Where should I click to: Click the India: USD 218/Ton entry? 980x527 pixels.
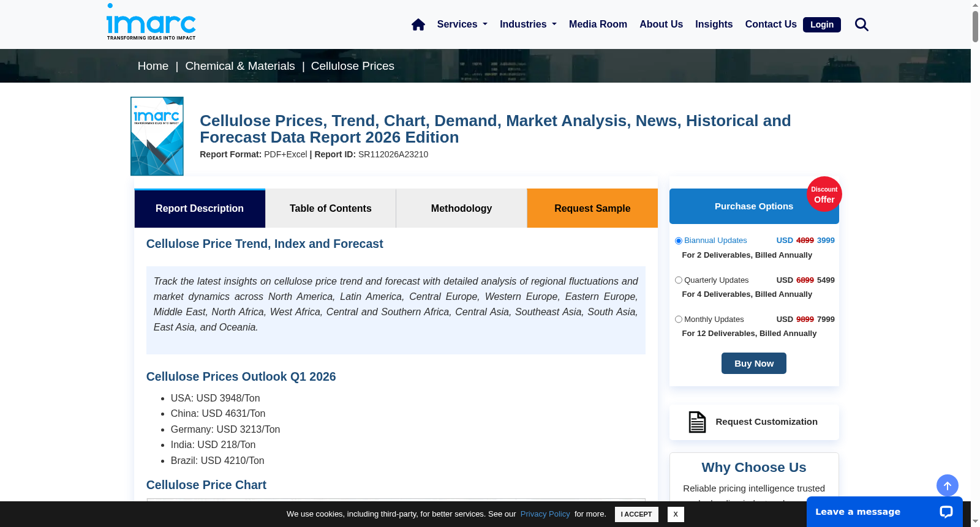coord(213,445)
